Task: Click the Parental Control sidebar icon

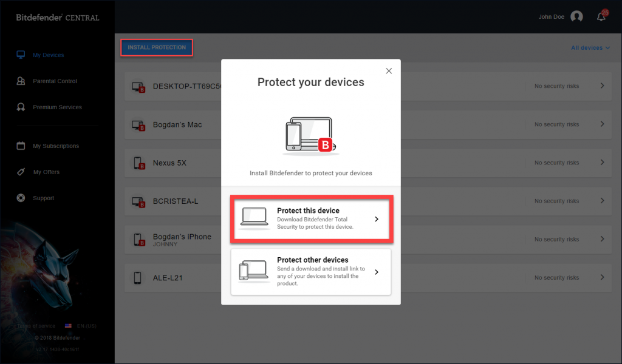Action: coord(21,81)
